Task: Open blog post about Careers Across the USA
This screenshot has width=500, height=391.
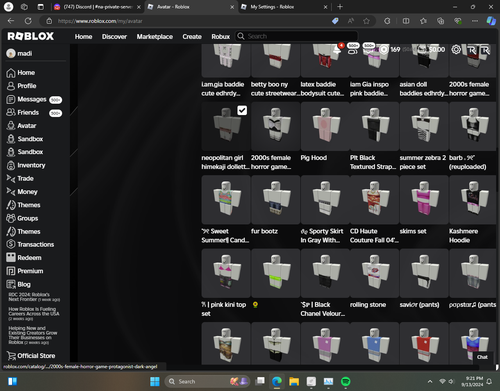Action: (x=34, y=314)
